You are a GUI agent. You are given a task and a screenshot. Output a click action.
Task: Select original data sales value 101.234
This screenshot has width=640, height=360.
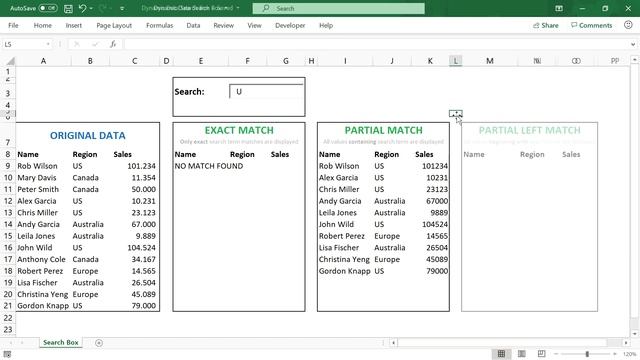pyautogui.click(x=141, y=166)
